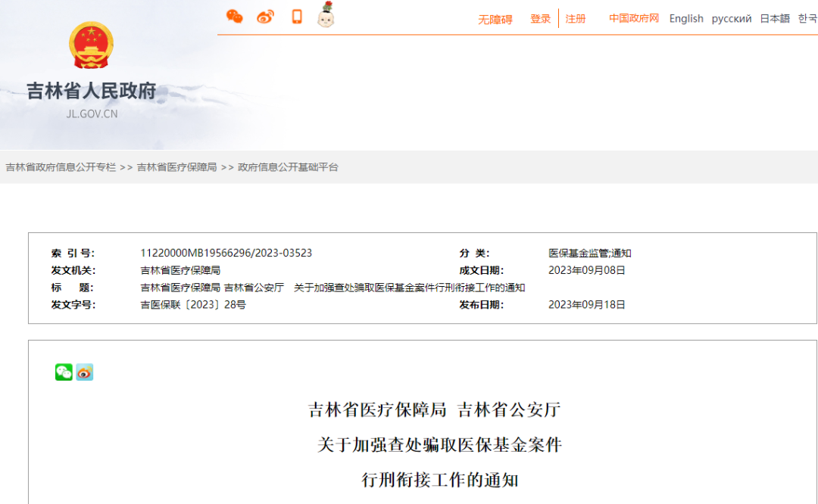
Task: Click the 登录 login link
Action: (x=540, y=19)
